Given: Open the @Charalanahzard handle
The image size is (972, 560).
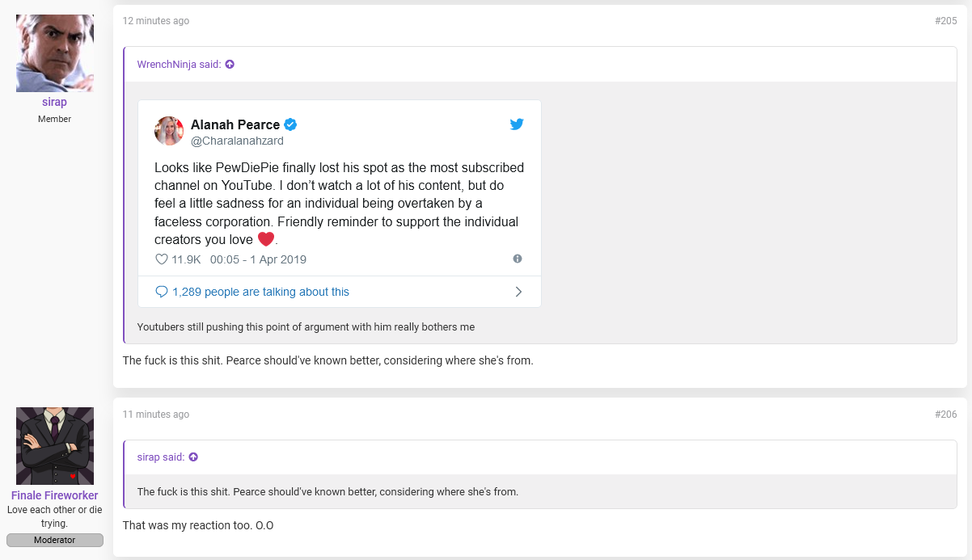Looking at the screenshot, I should (237, 141).
